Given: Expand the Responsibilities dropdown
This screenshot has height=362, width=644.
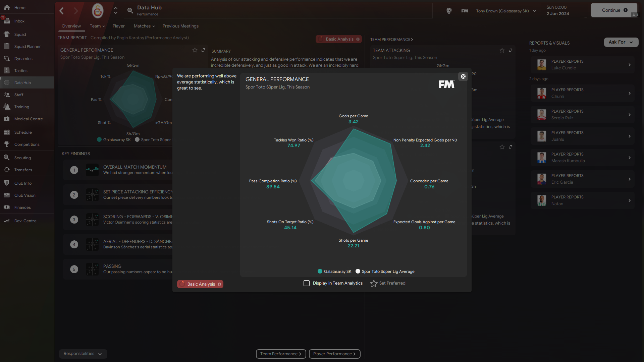Looking at the screenshot, I should (x=83, y=354).
